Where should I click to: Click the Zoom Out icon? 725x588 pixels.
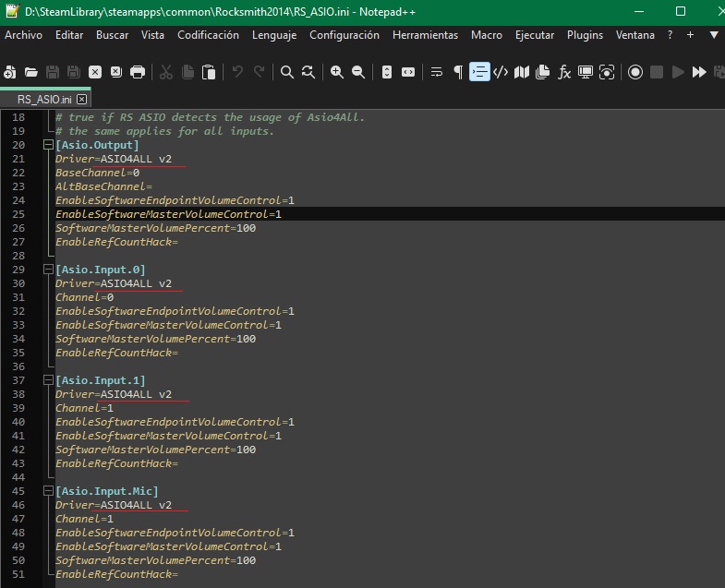point(358,72)
